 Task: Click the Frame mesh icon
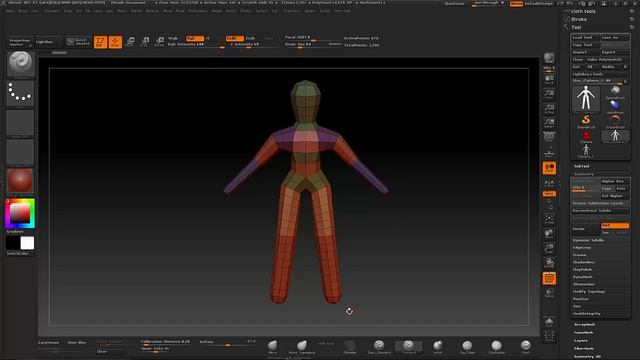pyautogui.click(x=549, y=219)
